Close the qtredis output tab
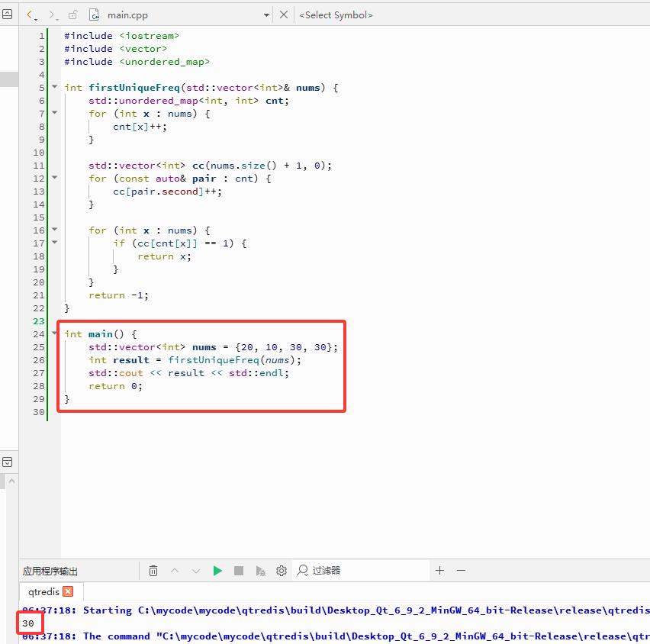This screenshot has height=644, width=650. [x=68, y=591]
